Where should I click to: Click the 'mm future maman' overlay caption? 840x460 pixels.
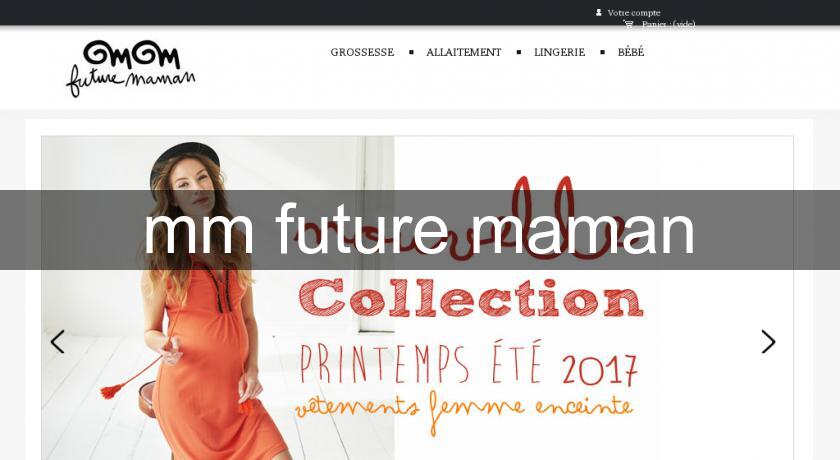[419, 229]
